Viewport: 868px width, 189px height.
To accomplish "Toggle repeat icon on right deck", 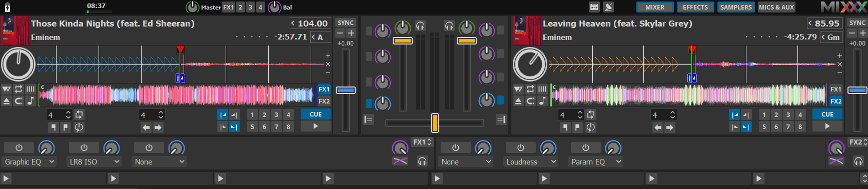I will click(x=530, y=89).
